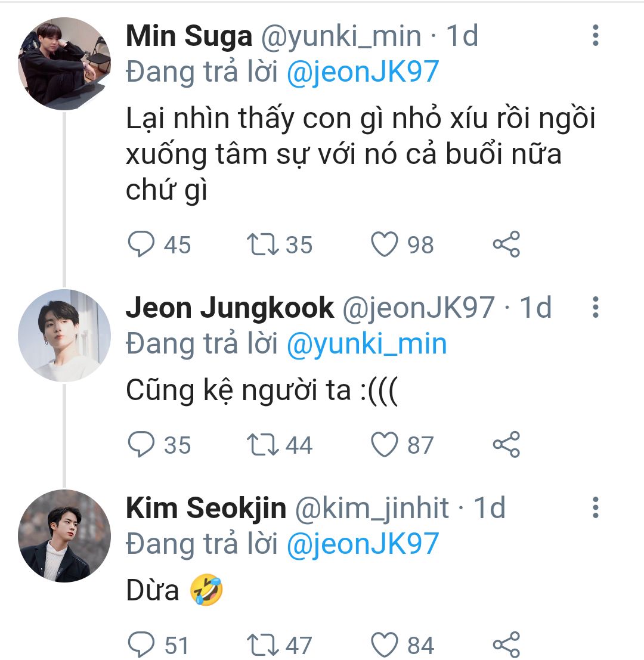The height and width of the screenshot is (660, 644).
Task: Open Min Suga's profile picture
Action: 64,64
